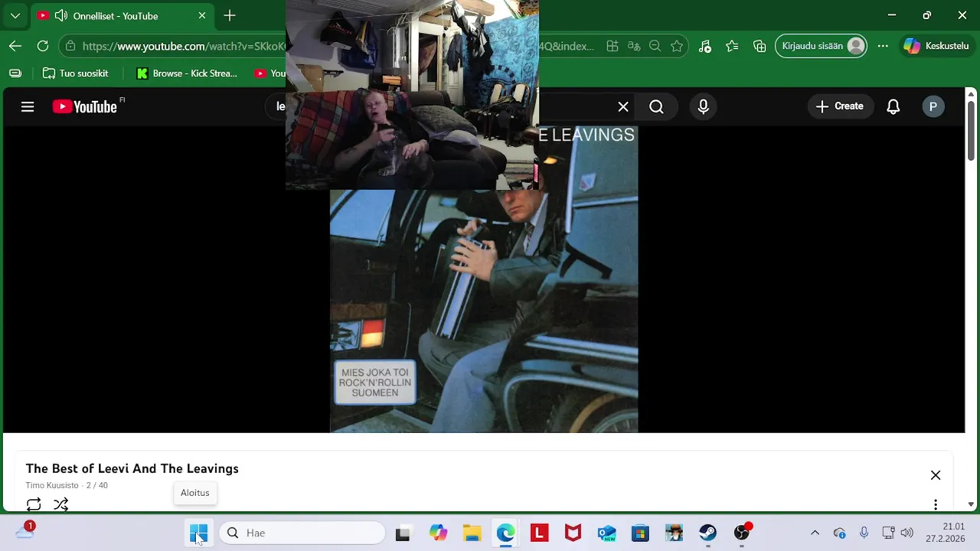
Task: Open the Edge apps grid icon in address bar
Action: click(x=612, y=46)
